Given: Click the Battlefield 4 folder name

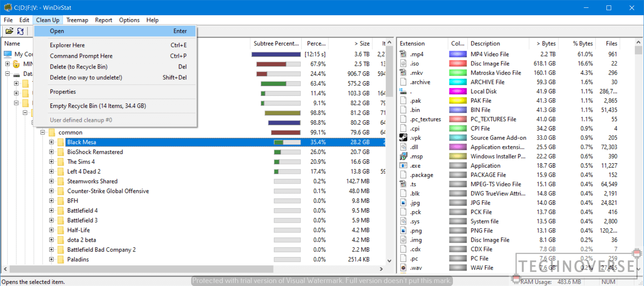Looking at the screenshot, I should pos(82,211).
